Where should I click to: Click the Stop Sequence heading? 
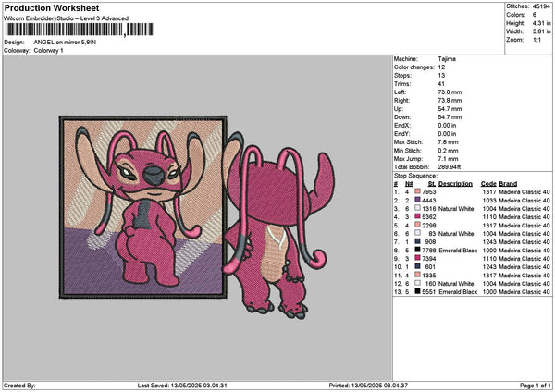click(414, 174)
